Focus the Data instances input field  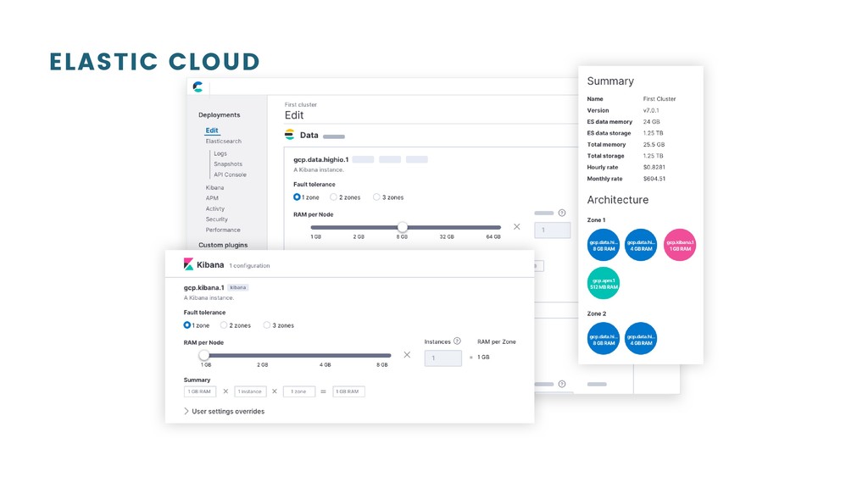tap(553, 230)
